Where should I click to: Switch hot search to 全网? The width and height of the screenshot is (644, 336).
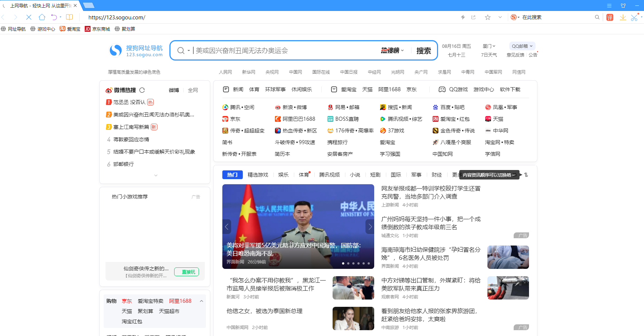(193, 90)
